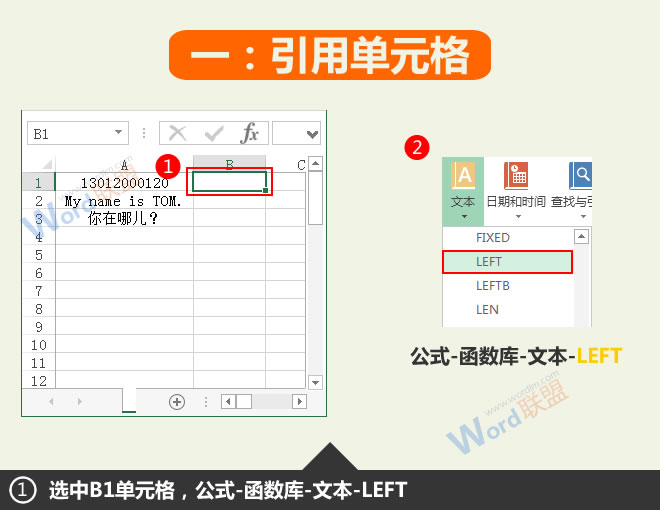Image resolution: width=660 pixels, height=510 pixels.
Task: Select cell with 'My name is TOM.'
Action: tap(124, 200)
